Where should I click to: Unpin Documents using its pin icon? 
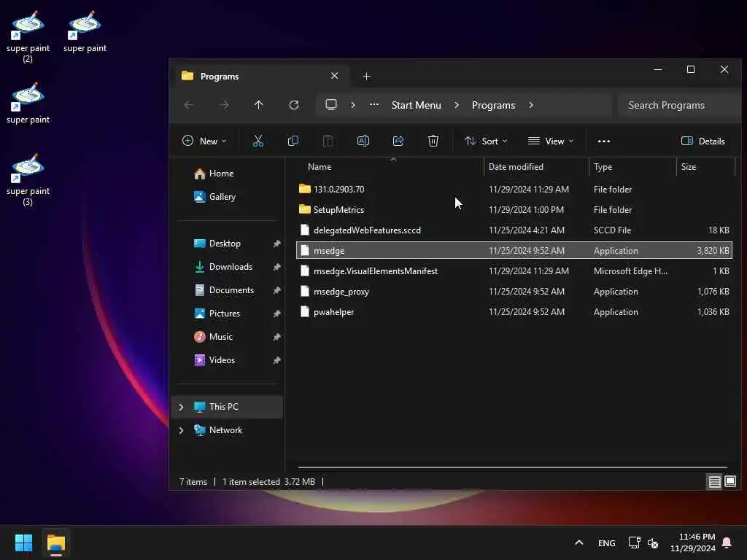(276, 290)
